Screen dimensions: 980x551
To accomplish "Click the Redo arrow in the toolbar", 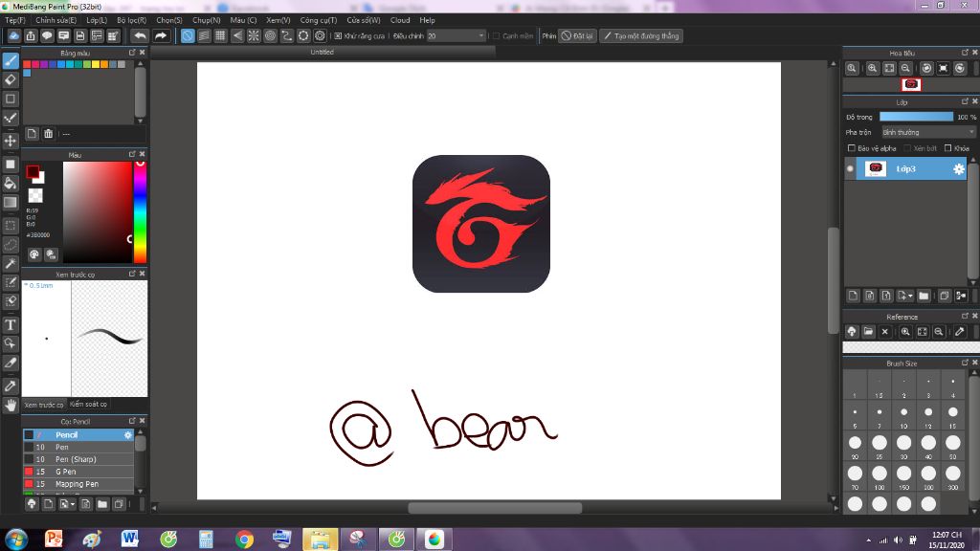I will tap(161, 35).
